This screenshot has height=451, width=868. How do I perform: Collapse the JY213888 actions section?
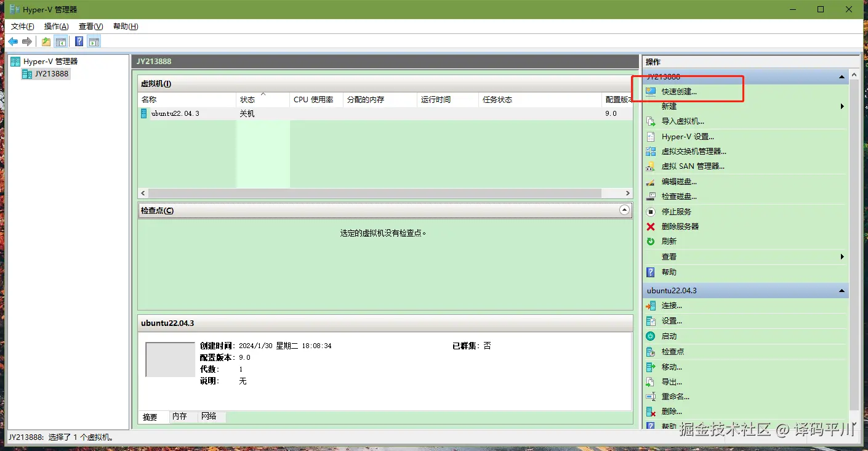coord(842,77)
